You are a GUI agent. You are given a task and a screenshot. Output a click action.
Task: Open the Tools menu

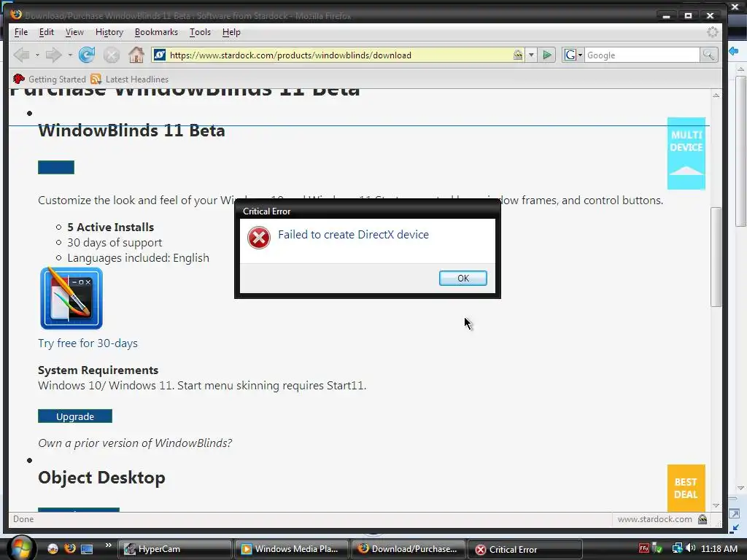tap(200, 32)
